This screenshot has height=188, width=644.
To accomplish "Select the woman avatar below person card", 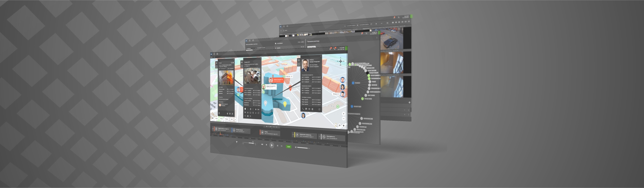I will (x=303, y=115).
